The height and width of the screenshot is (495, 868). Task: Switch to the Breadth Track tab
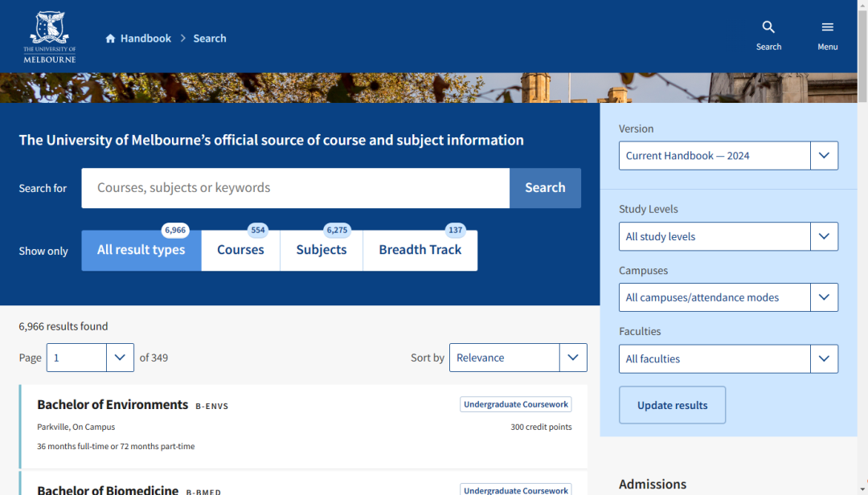click(420, 250)
